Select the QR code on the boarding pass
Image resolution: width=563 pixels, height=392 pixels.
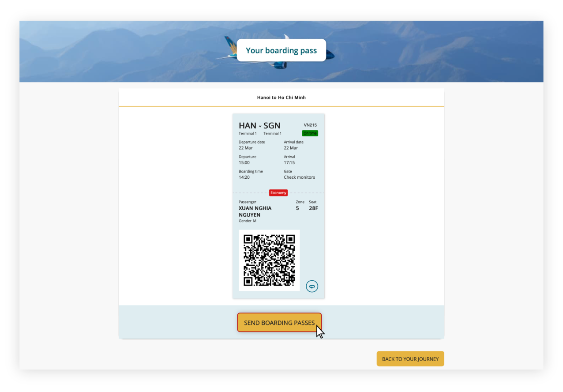point(269,260)
